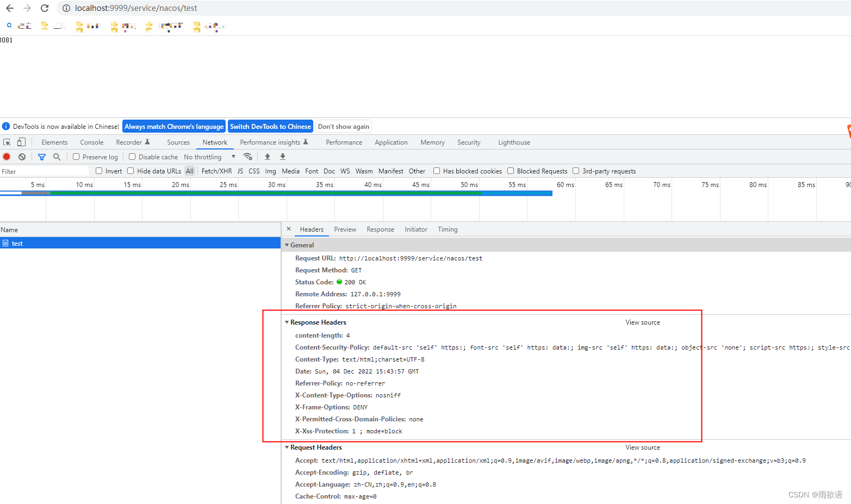Click the browser address bar URL

[136, 8]
